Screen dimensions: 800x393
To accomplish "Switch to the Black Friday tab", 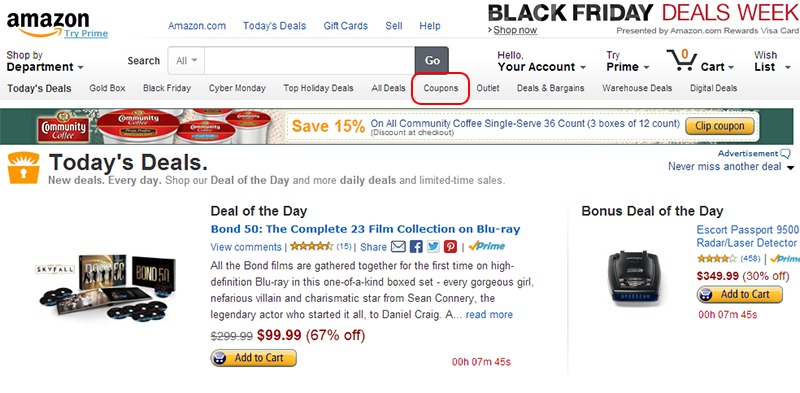I will 167,88.
